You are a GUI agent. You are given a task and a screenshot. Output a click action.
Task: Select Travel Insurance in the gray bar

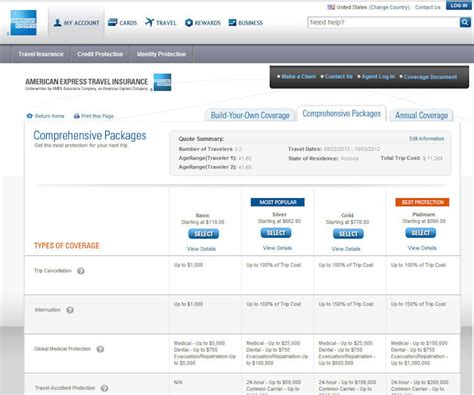41,54
